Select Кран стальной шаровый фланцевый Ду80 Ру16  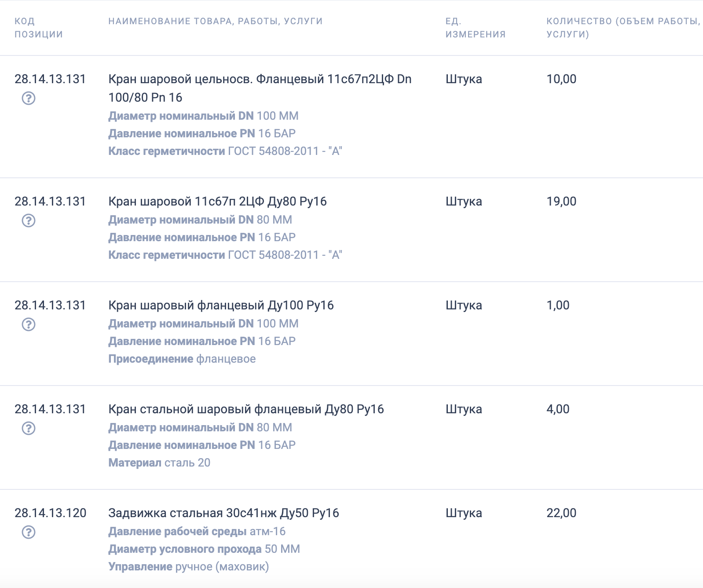point(246,409)
